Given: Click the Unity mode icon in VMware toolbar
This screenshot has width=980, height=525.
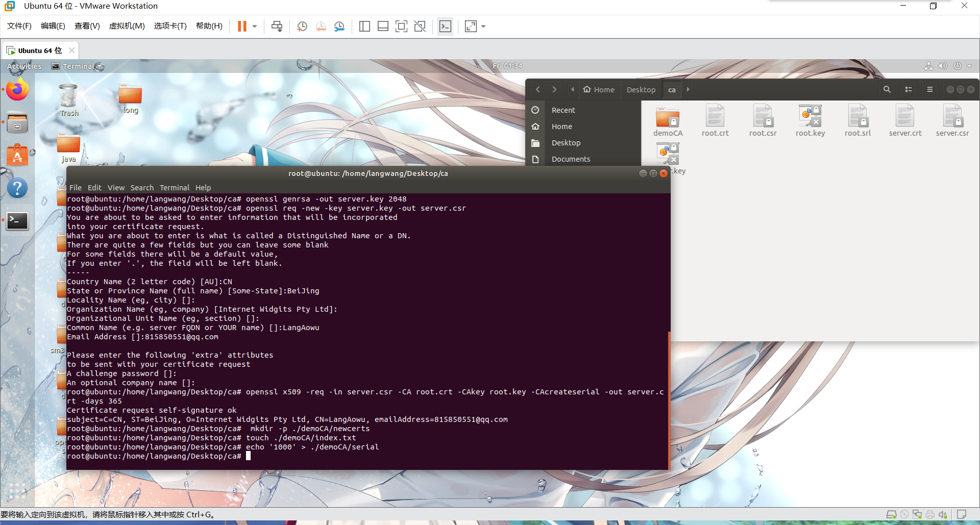Looking at the screenshot, I should [x=420, y=26].
